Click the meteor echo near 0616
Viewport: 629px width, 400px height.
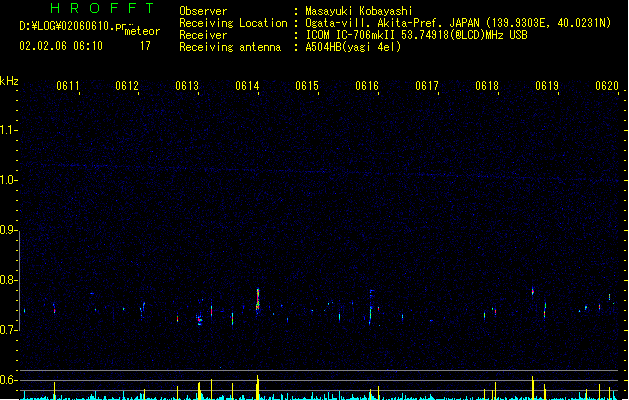(371, 307)
